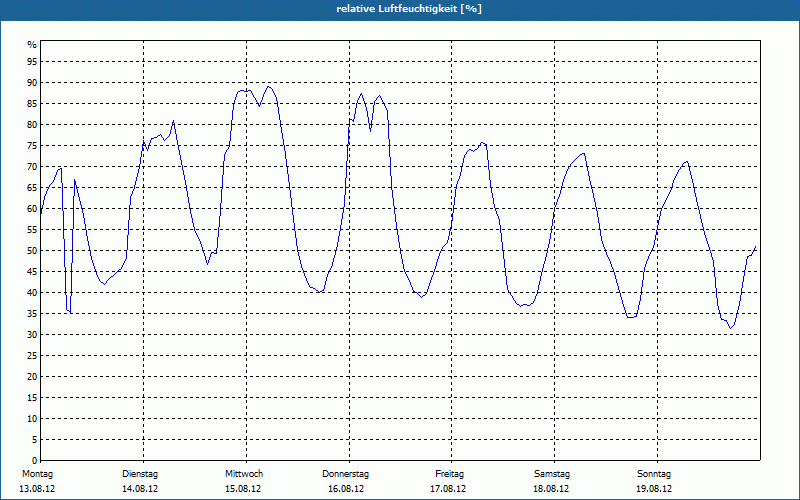Click the date '17.08.12'

448,489
